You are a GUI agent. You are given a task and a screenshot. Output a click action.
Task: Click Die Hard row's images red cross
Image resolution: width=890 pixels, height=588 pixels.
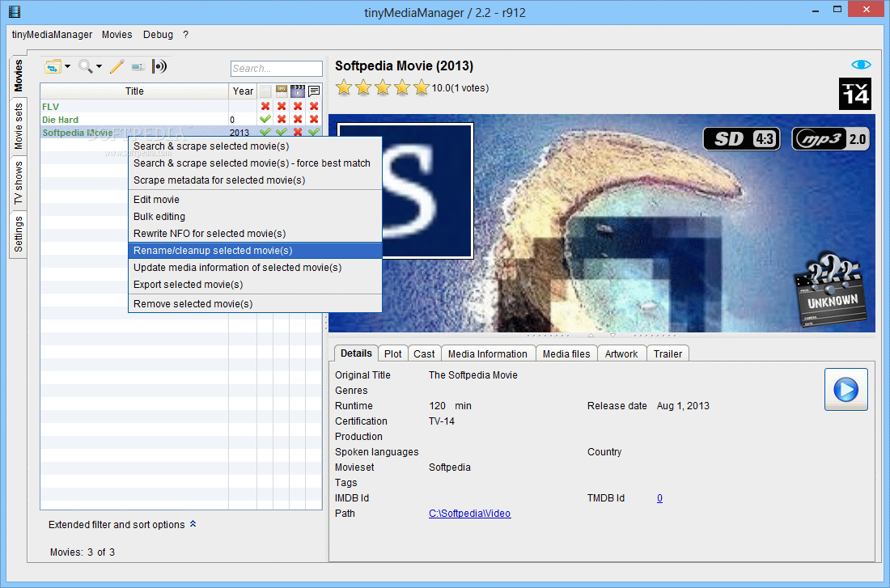click(x=282, y=119)
